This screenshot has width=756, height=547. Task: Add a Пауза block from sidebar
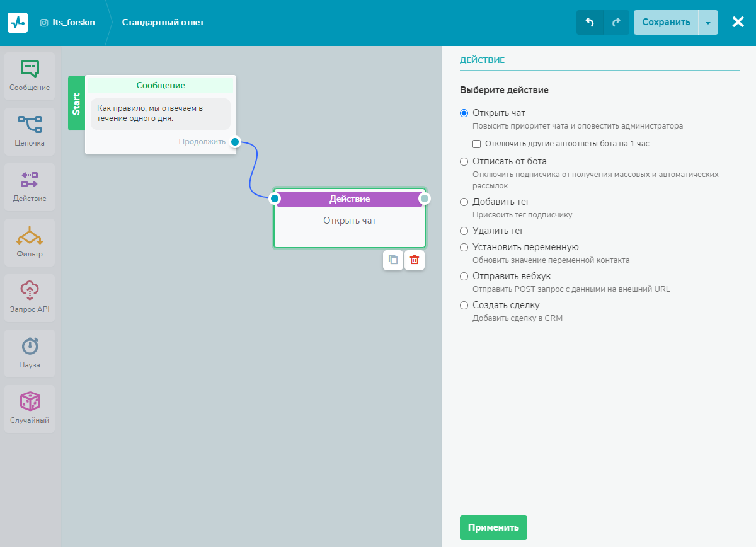coord(30,353)
